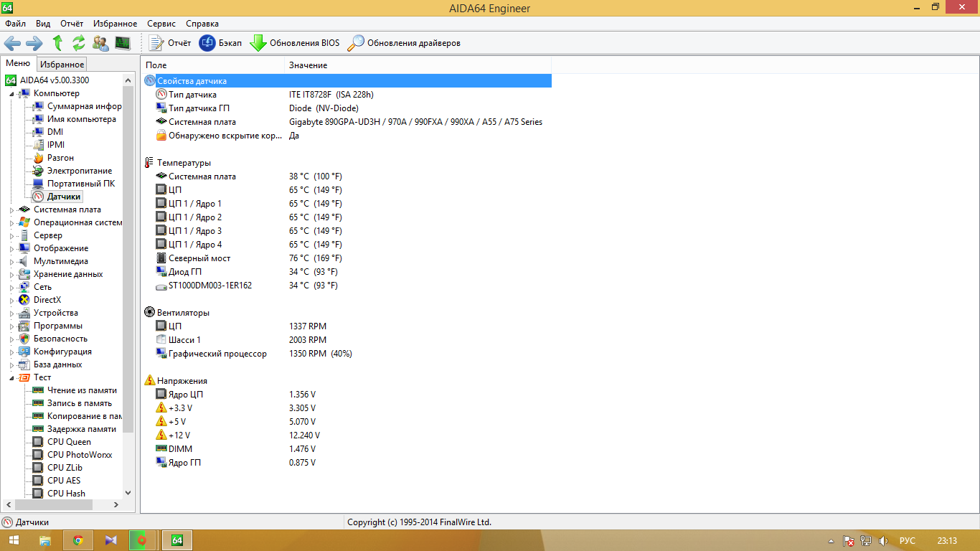Expand the Системная плата tree node
The image size is (980, 551).
[x=11, y=209]
